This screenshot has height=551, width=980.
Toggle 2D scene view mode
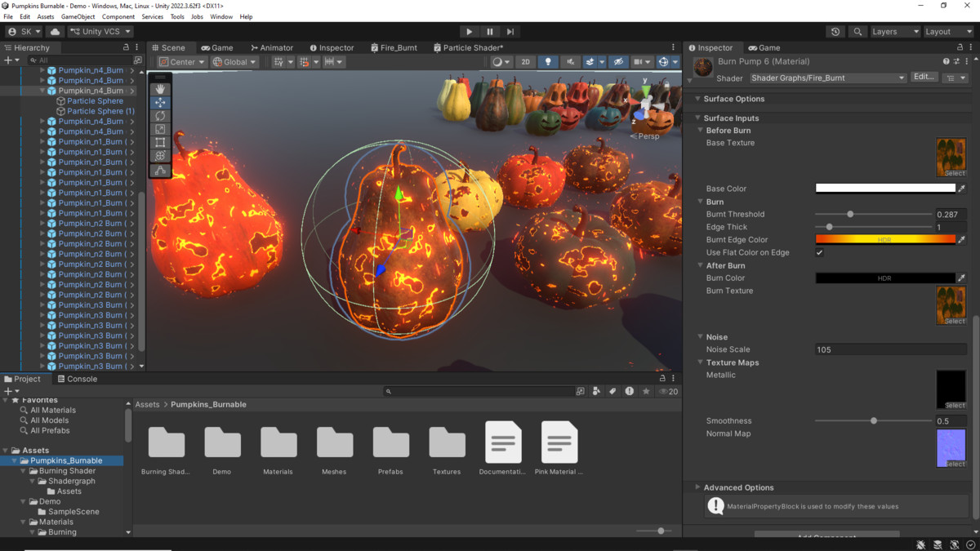click(525, 62)
